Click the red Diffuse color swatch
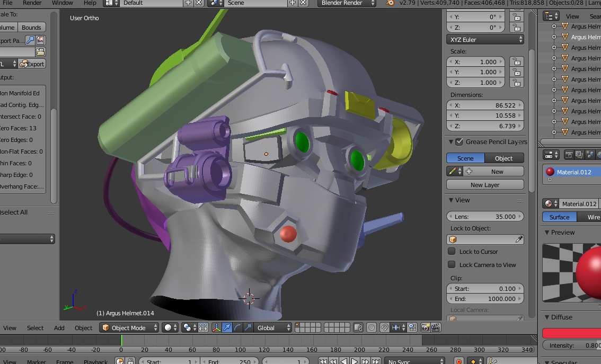This screenshot has width=601, height=364. [x=571, y=333]
